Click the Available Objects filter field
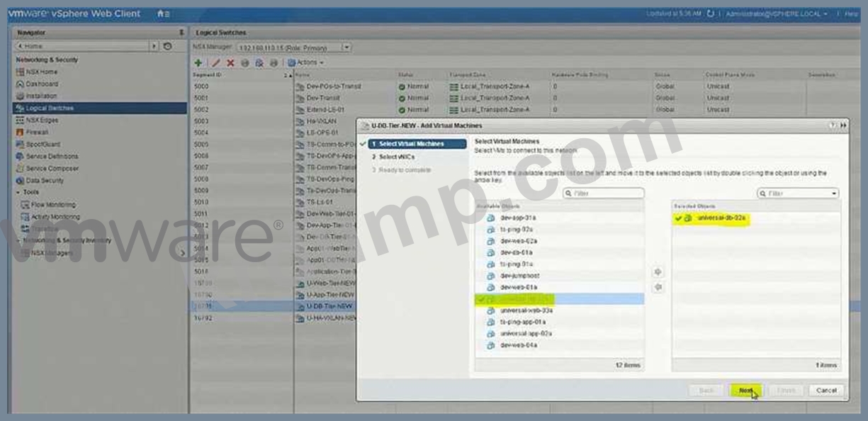Image resolution: width=868 pixels, height=421 pixels. pos(604,193)
